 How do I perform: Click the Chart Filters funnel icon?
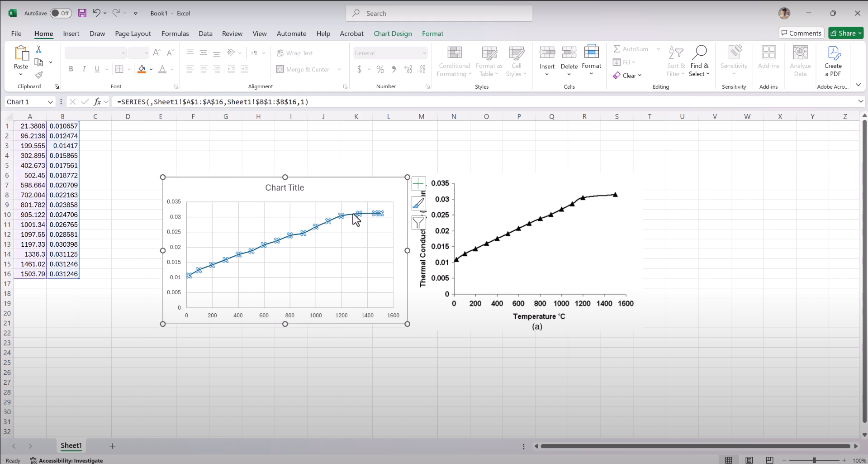(x=418, y=222)
